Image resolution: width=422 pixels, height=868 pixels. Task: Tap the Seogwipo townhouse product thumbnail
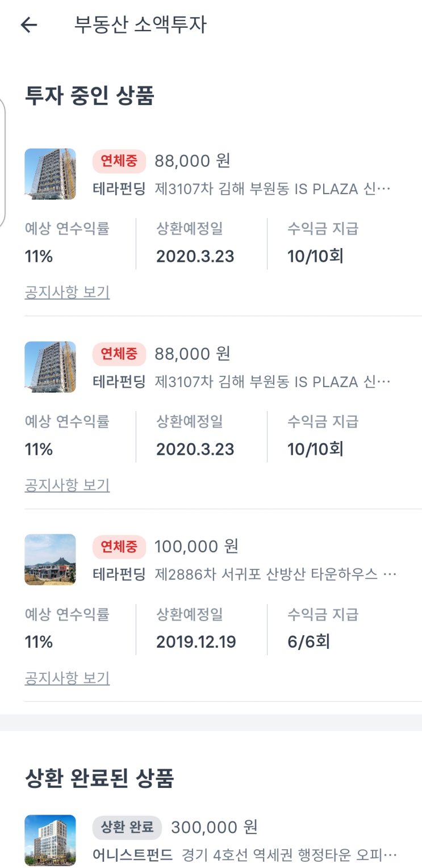point(50,559)
